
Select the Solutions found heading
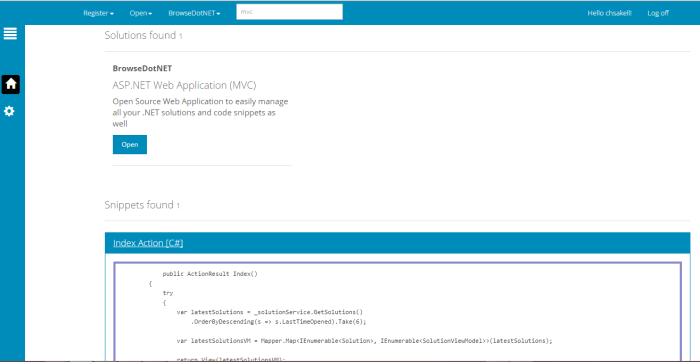click(x=143, y=35)
